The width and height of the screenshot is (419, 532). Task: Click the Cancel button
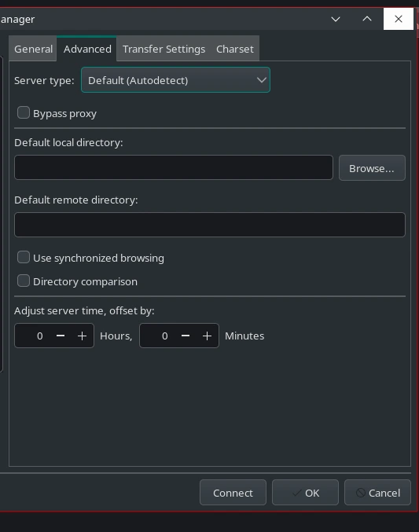pos(377,493)
